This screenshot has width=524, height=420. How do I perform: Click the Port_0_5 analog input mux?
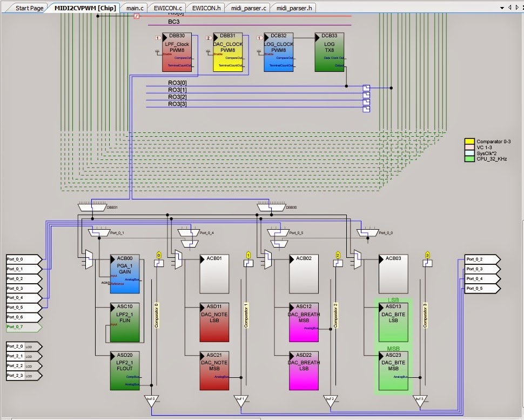[x=278, y=233]
